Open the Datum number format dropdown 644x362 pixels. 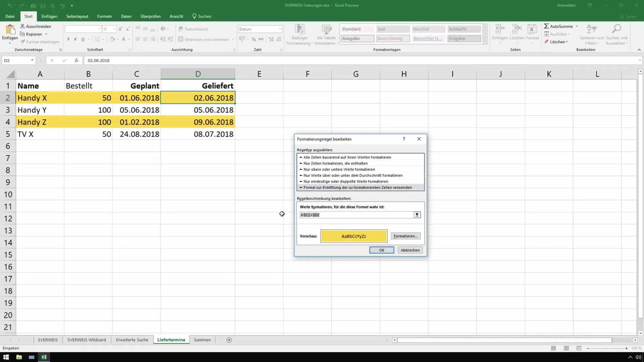pos(280,29)
